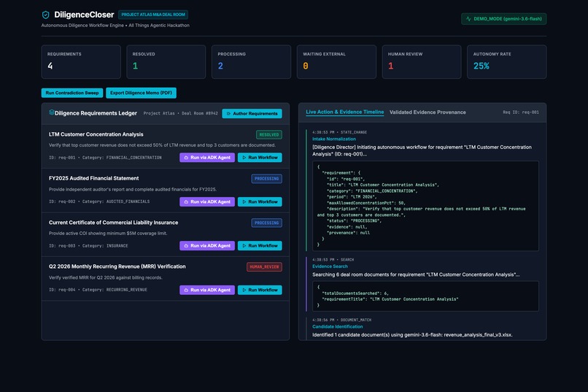The width and height of the screenshot is (588, 392).
Task: Click the HUMAN_REVIEW badge on MRR Verification
Action: pyautogui.click(x=264, y=266)
